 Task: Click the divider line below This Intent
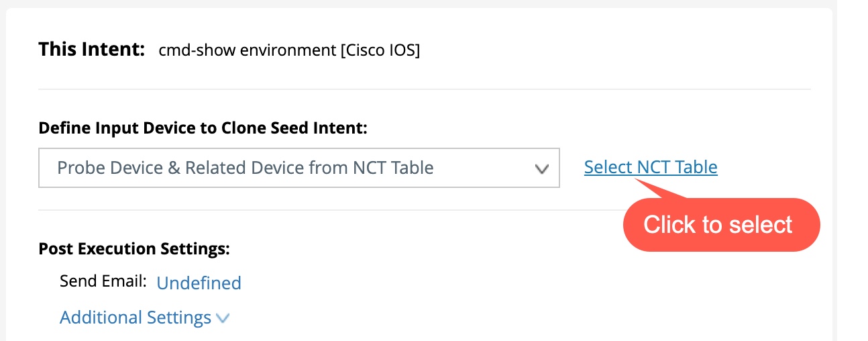pyautogui.click(x=424, y=89)
